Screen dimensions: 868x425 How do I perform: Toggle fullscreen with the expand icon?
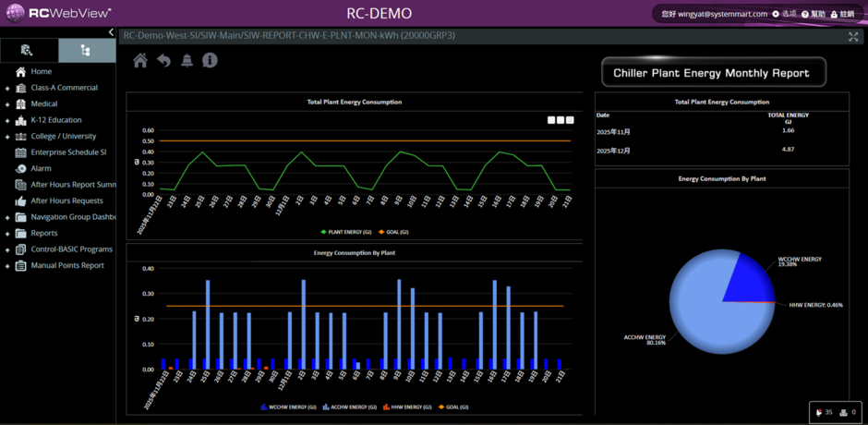853,37
